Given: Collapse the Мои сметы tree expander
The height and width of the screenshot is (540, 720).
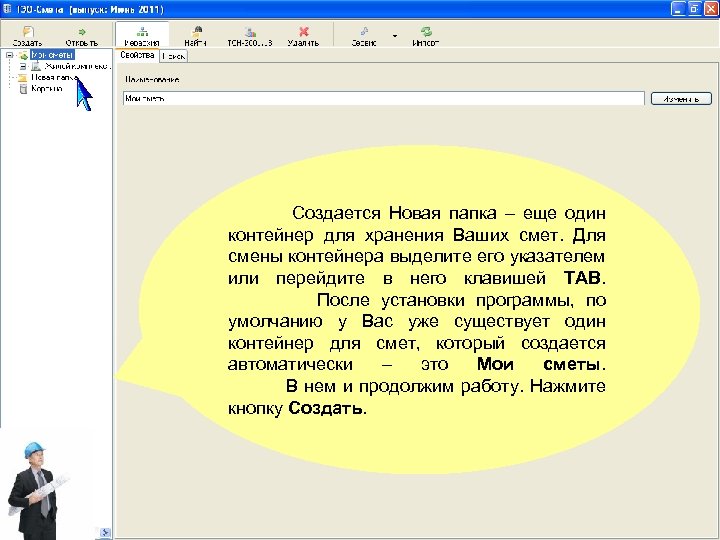Looking at the screenshot, I should click(x=8, y=56).
